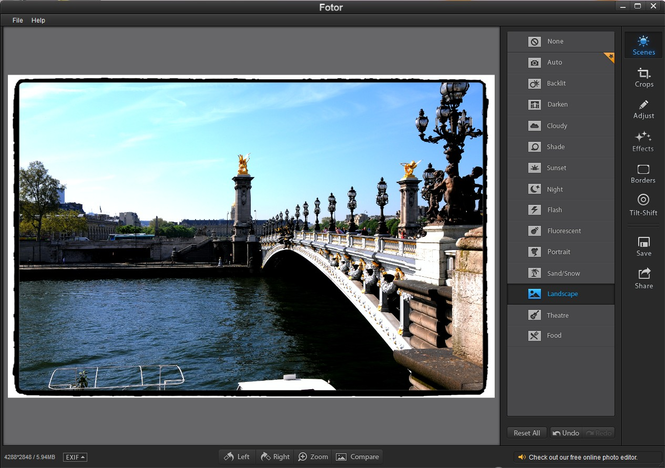Click the Undo button
Screen dimensions: 665x468
pos(565,433)
